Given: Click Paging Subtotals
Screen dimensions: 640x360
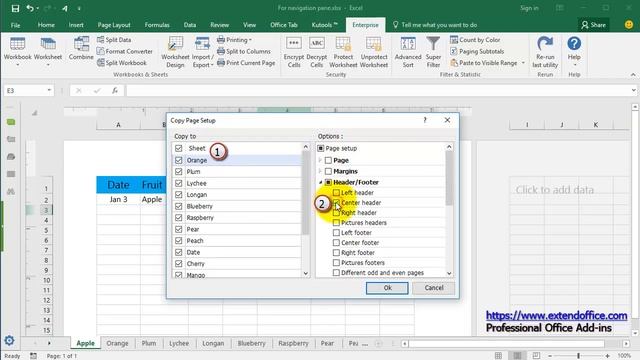Looking at the screenshot, I should [x=477, y=51].
